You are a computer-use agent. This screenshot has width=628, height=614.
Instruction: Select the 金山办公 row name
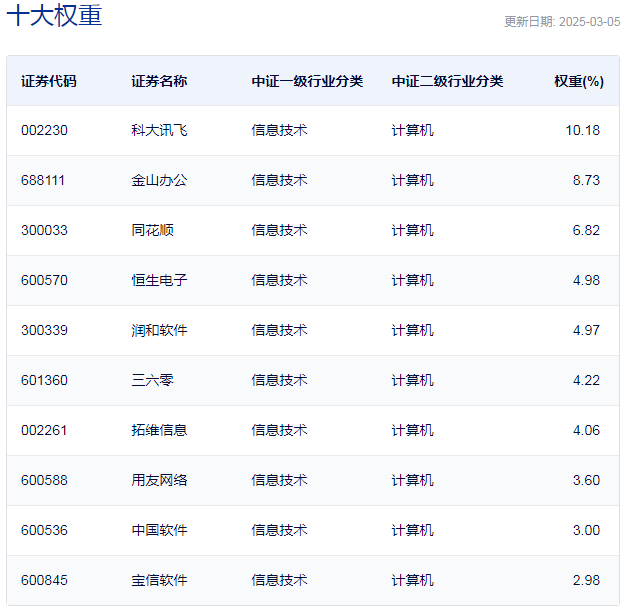pos(159,180)
